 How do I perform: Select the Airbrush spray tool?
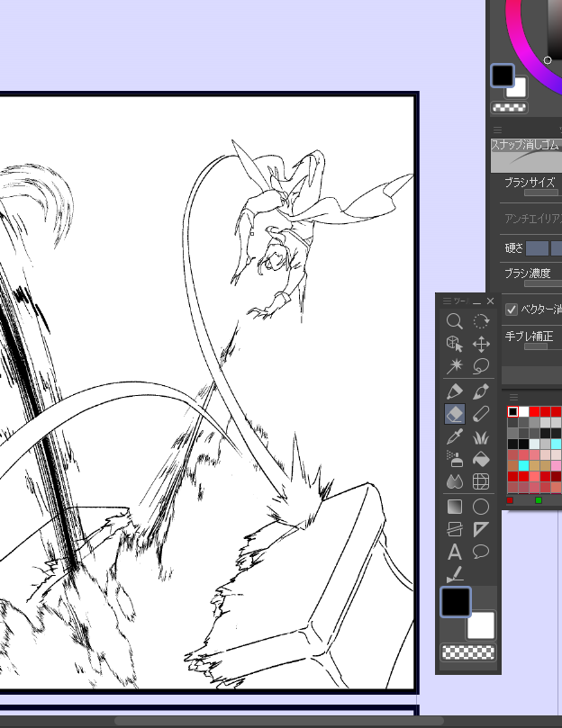454,459
